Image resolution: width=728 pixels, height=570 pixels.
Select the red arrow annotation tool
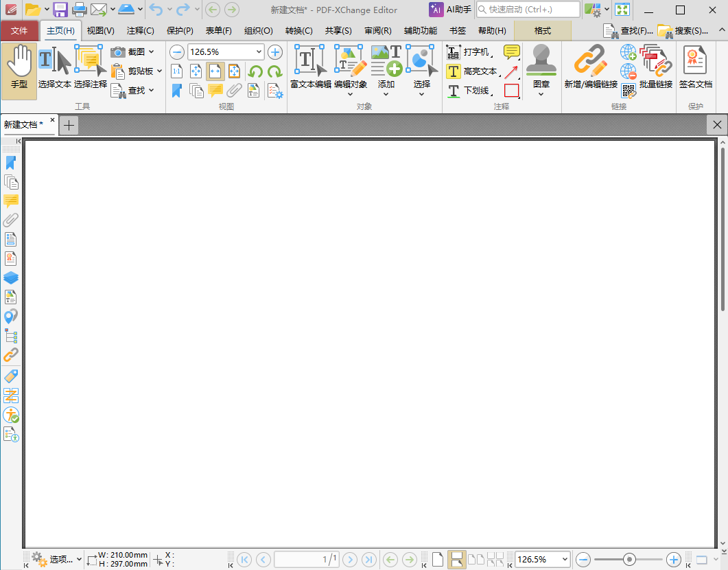click(511, 71)
